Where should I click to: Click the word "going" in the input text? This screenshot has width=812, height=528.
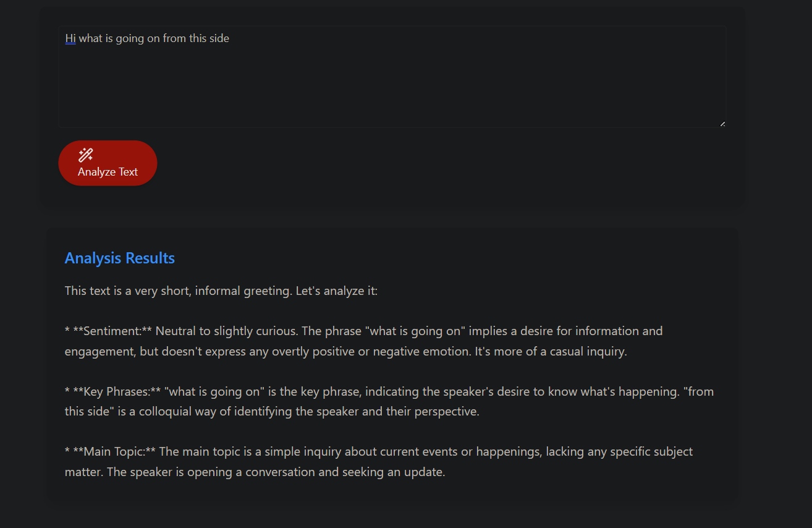(x=130, y=39)
